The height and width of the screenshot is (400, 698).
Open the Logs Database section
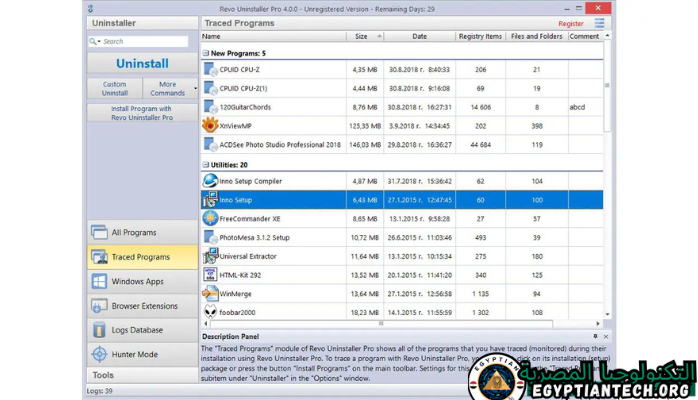tap(141, 329)
